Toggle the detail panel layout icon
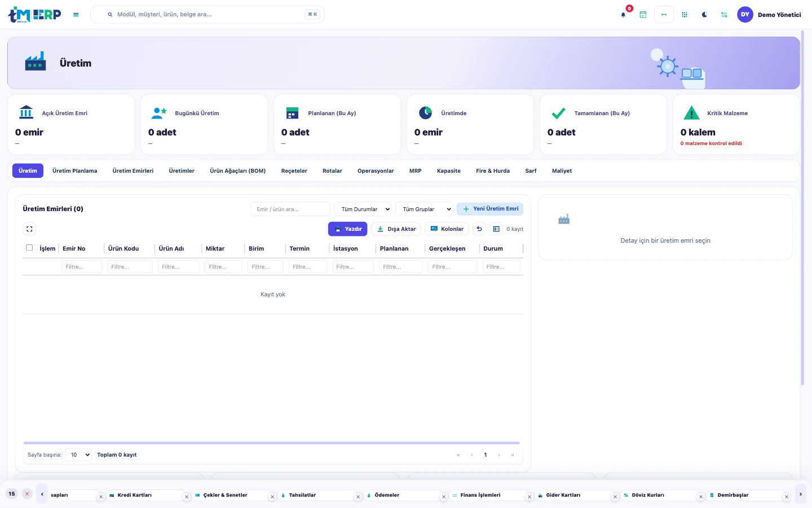Viewport: 812px width, 508px height. tap(496, 229)
